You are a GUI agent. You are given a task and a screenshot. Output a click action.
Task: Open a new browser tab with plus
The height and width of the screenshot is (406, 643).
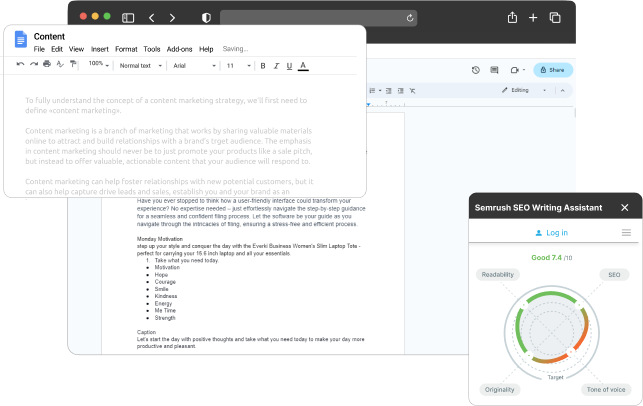(533, 18)
